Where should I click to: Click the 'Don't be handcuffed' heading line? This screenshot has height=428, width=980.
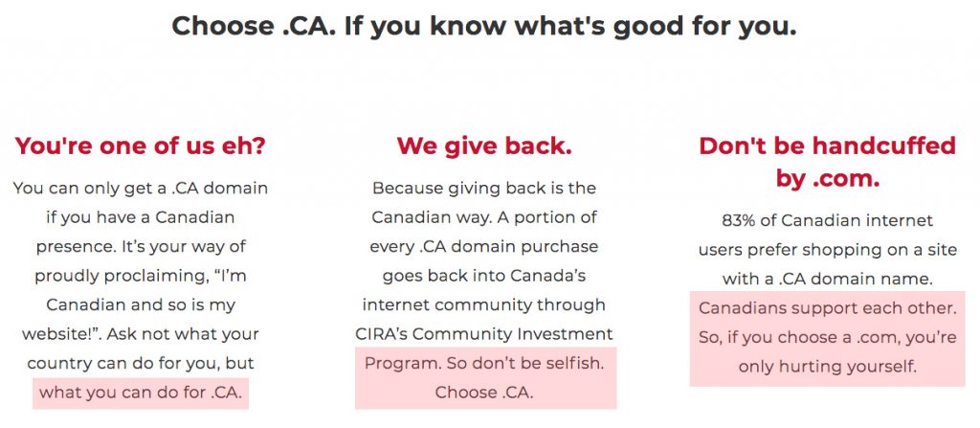827,146
